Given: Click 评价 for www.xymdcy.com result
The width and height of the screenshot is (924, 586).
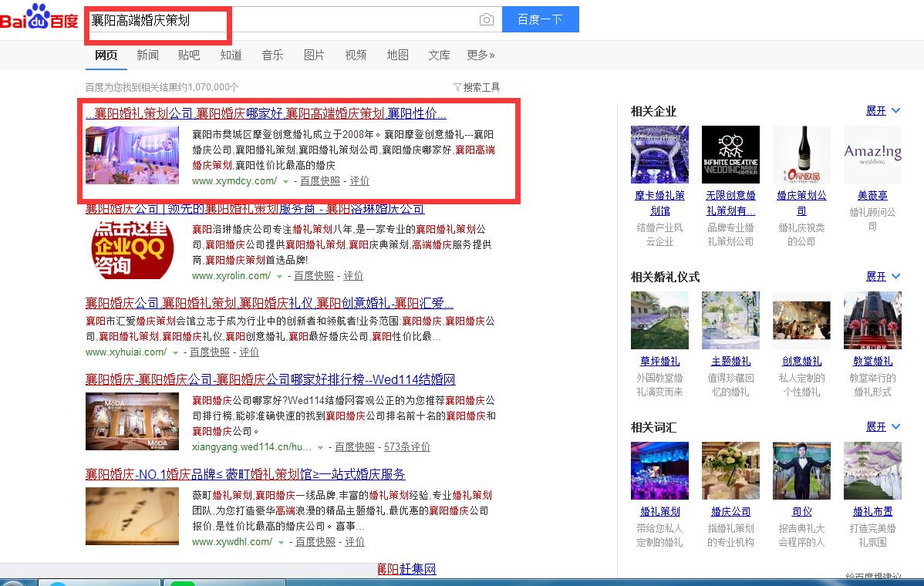Looking at the screenshot, I should [x=359, y=180].
